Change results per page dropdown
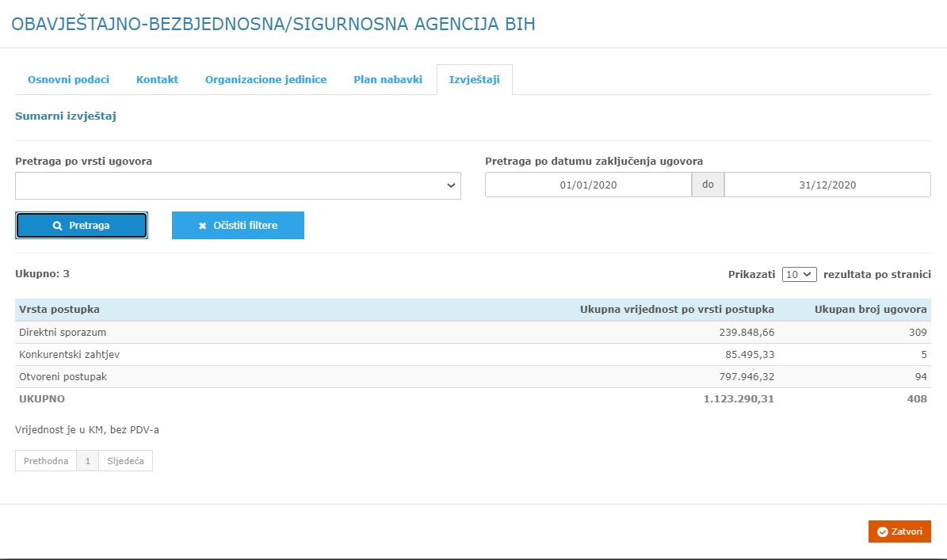This screenshot has width=947, height=560. [x=799, y=275]
